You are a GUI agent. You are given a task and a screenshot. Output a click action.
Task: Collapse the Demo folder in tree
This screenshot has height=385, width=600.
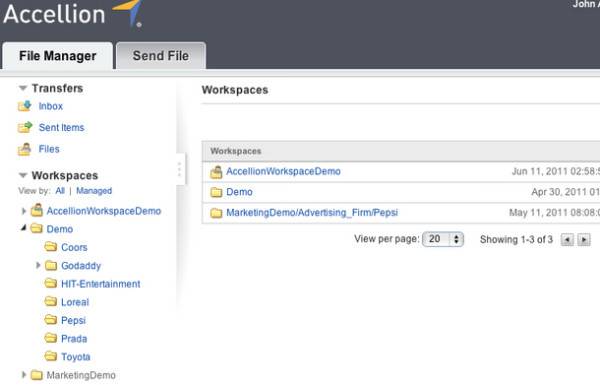coord(24,228)
